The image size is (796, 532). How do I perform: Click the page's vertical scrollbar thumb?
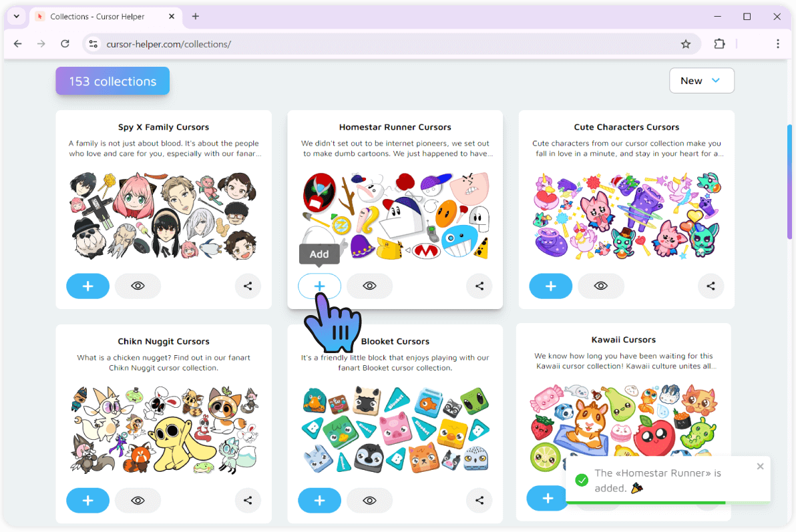(x=789, y=180)
